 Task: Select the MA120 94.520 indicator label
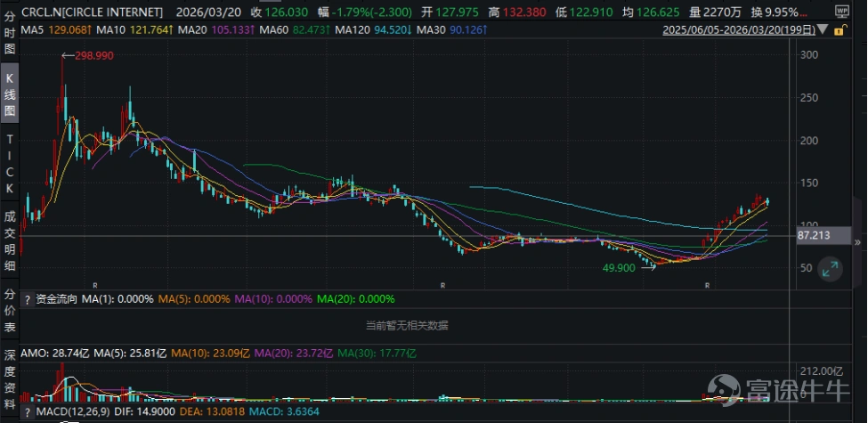point(371,30)
